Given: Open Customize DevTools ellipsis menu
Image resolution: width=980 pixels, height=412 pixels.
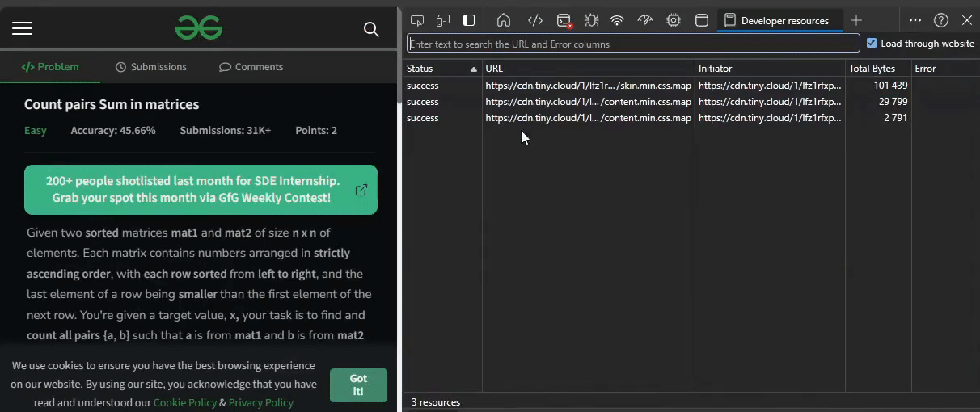Looking at the screenshot, I should (x=915, y=20).
